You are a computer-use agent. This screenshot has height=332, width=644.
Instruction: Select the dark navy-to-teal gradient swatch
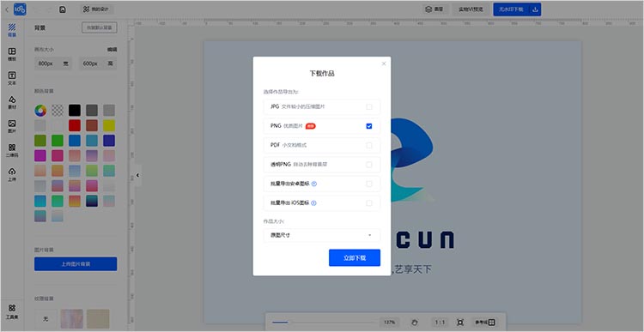point(92,201)
